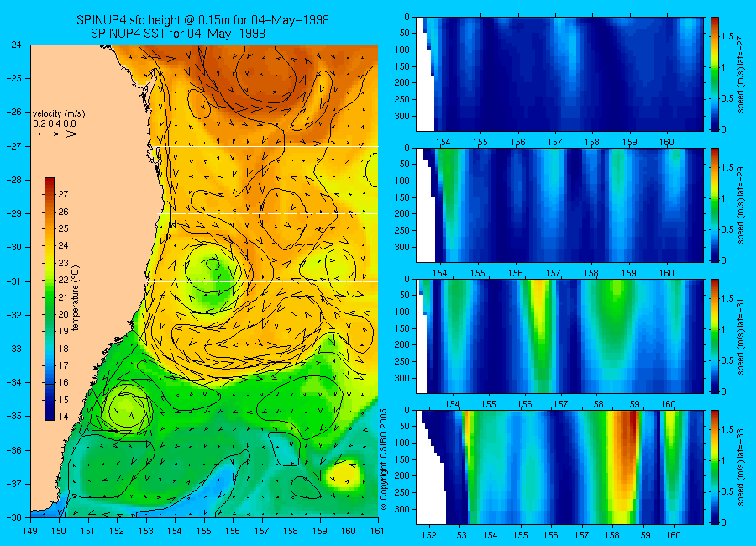The height and width of the screenshot is (546, 756).
Task: Select the '-38' latitude label on the map axis
Action: 13,517
